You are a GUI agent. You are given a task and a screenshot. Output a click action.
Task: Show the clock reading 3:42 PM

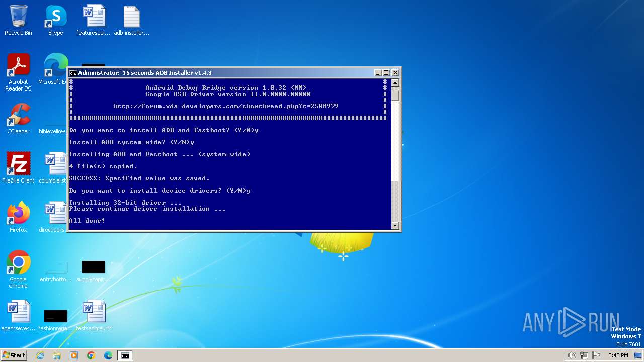click(618, 355)
